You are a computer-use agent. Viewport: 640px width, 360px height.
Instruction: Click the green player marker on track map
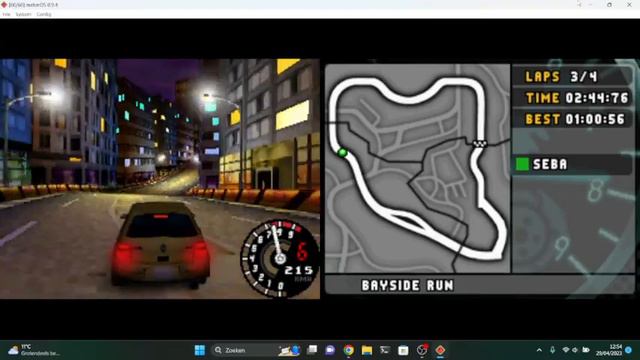click(x=342, y=153)
